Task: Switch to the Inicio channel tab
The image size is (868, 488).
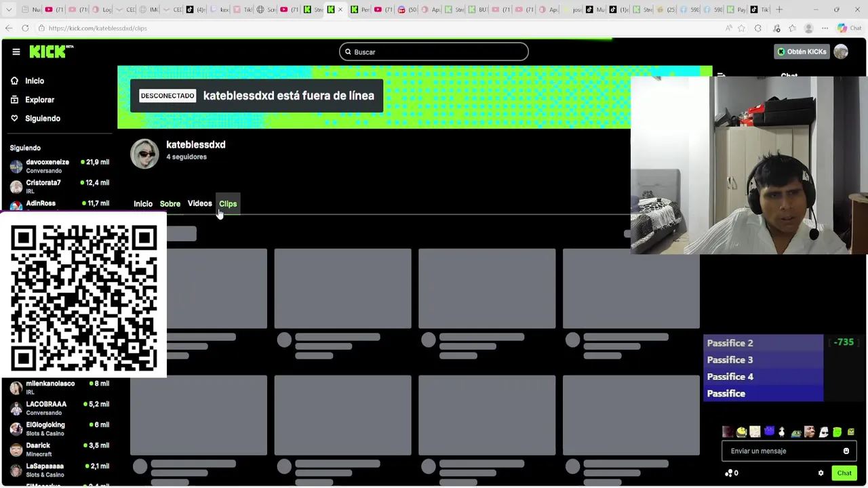Action: pos(143,204)
